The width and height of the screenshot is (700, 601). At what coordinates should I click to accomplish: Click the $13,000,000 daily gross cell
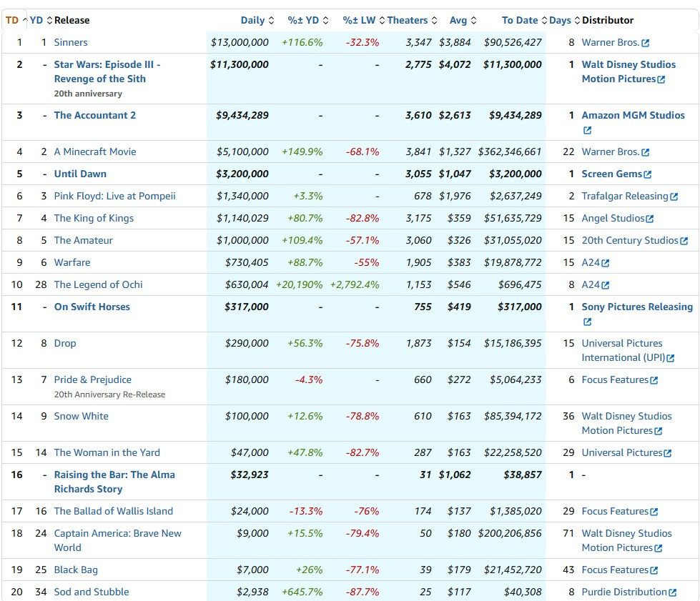point(240,42)
